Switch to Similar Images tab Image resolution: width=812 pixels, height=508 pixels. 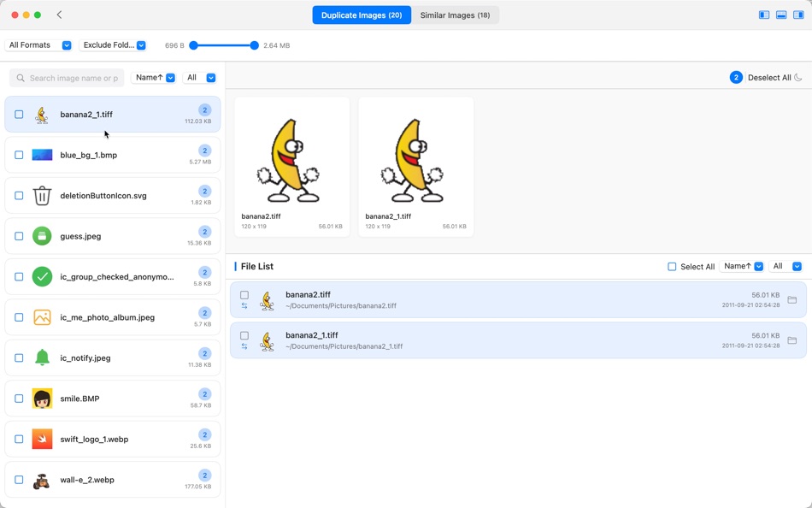(x=456, y=15)
